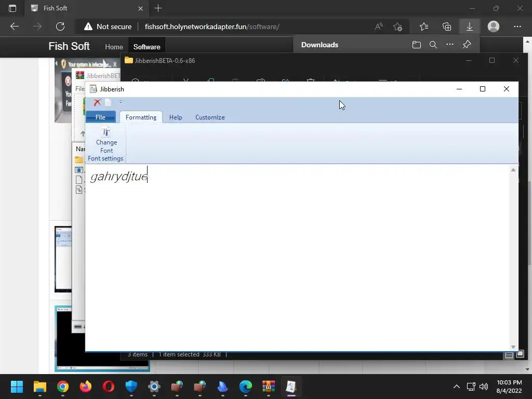The image size is (532, 399).
Task: Open the browser Collections button
Action: click(447, 26)
